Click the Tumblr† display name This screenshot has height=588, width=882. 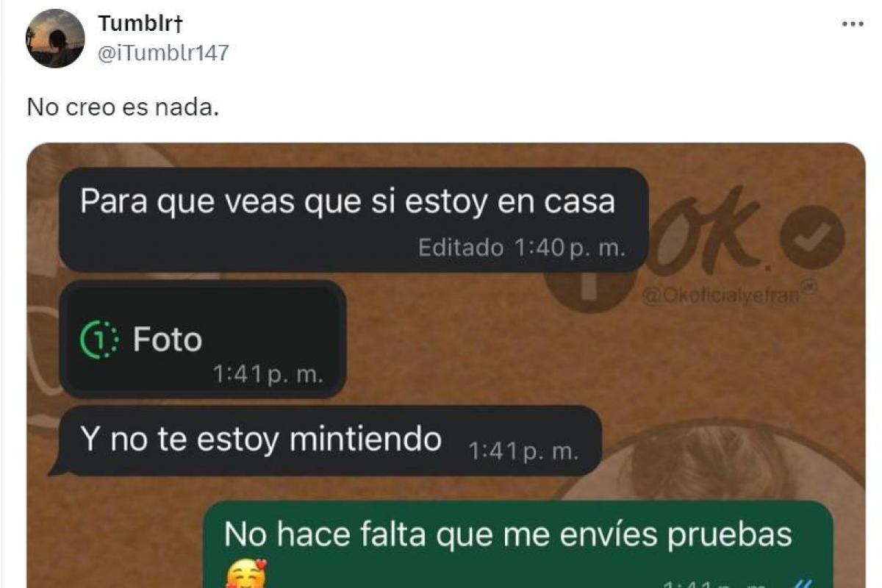140,24
